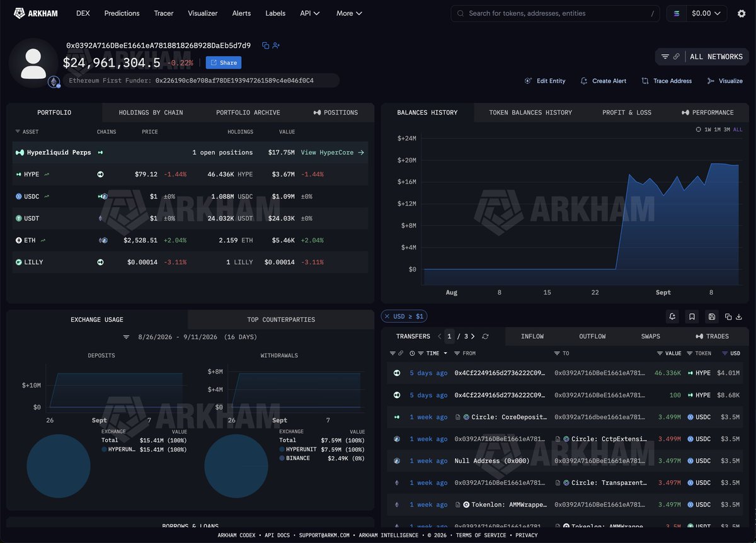The height and width of the screenshot is (543, 756).
Task: Click the link icon in transfers header
Action: click(x=401, y=353)
